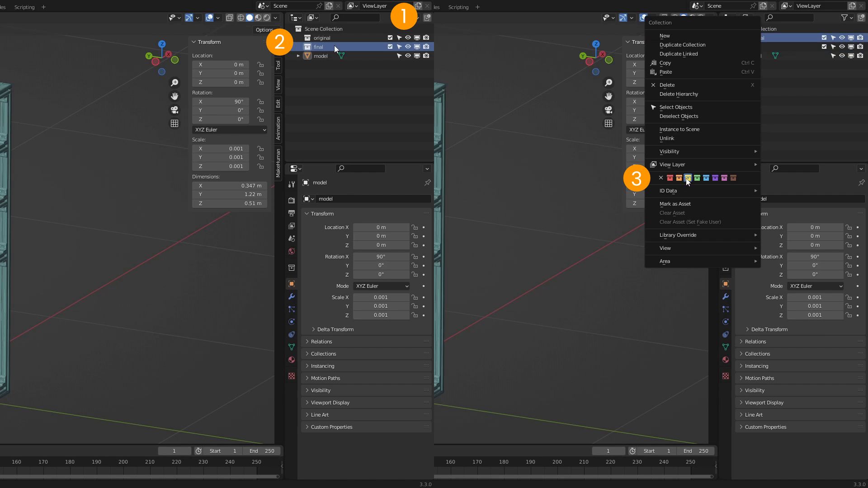
Task: Click Duplicate Collection in the context menu
Action: [682, 45]
